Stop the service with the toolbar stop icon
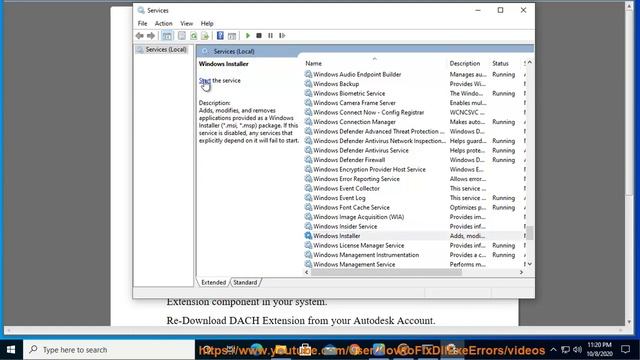 tap(259, 36)
